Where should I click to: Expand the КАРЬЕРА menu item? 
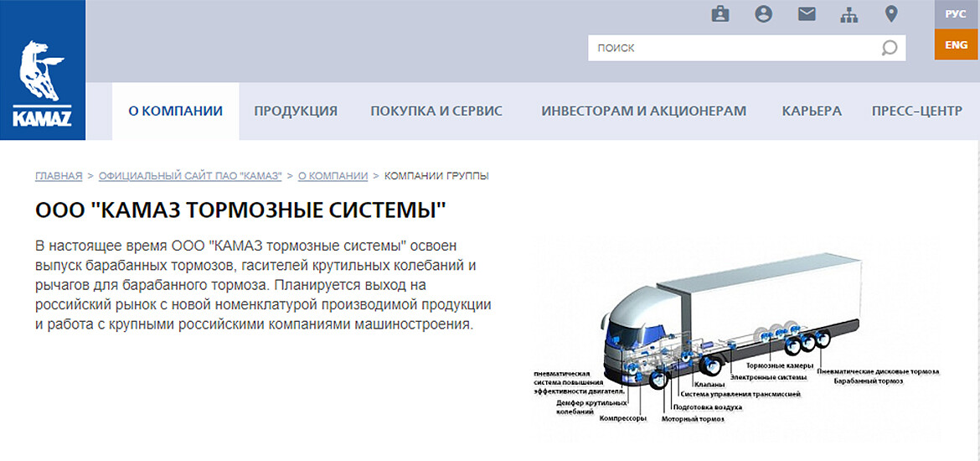pos(812,111)
